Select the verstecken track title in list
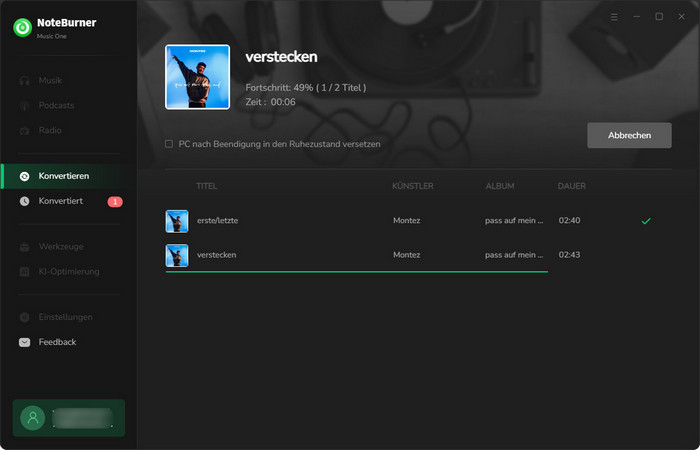Image resolution: width=700 pixels, height=450 pixels. point(217,255)
